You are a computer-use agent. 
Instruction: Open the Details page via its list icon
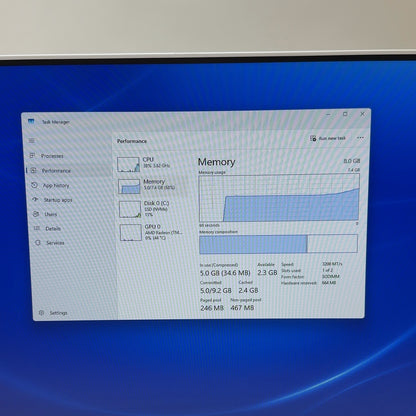[37, 228]
